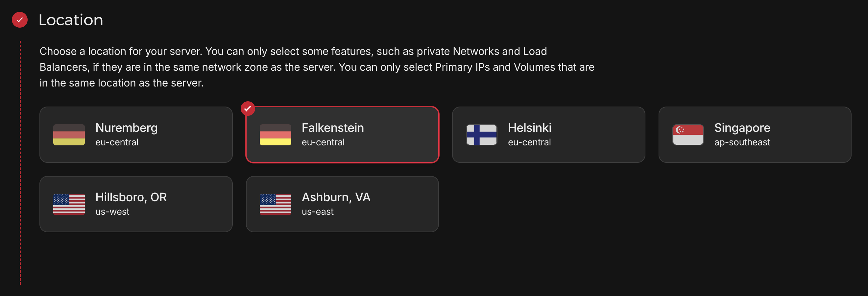Click the red check badge on Falkenstein card

click(248, 109)
